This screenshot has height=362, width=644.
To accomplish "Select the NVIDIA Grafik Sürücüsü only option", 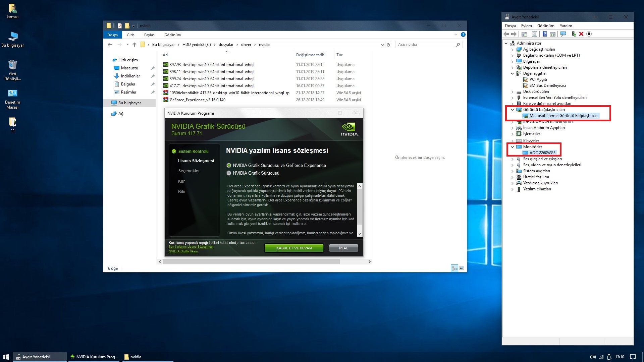I will [x=229, y=173].
